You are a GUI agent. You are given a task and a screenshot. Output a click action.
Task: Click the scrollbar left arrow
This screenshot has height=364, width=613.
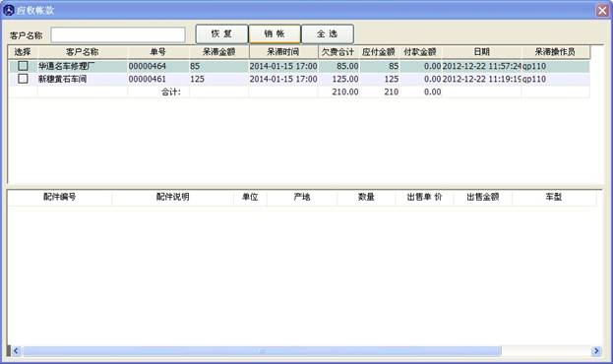(16, 350)
